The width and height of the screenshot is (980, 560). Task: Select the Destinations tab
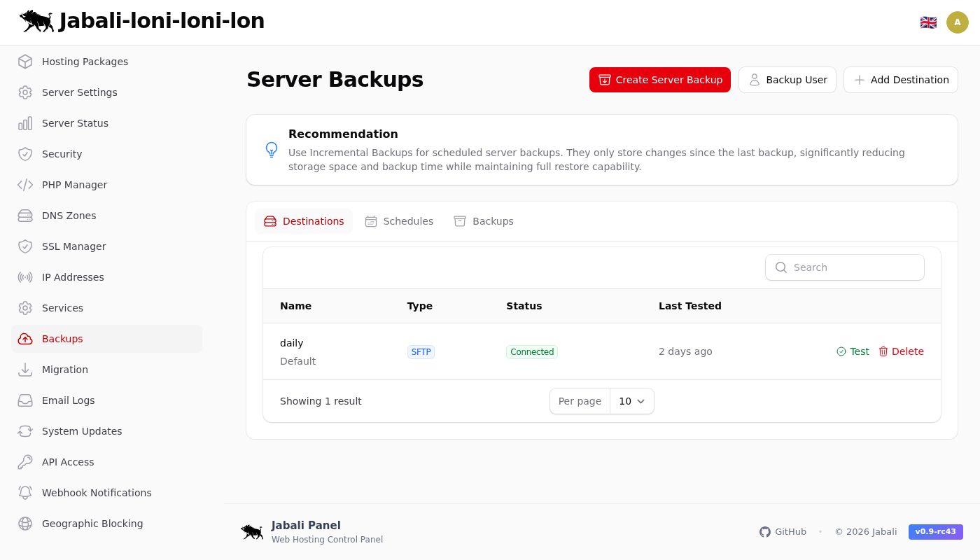pos(304,221)
